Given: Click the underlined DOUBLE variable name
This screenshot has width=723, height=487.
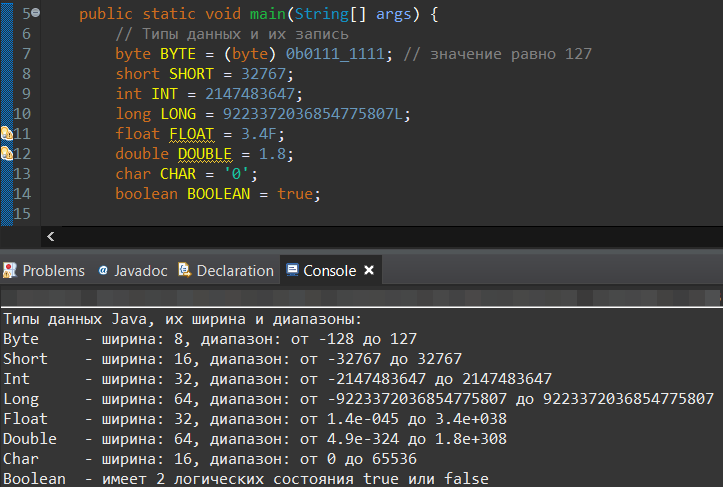Looking at the screenshot, I should [205, 154].
